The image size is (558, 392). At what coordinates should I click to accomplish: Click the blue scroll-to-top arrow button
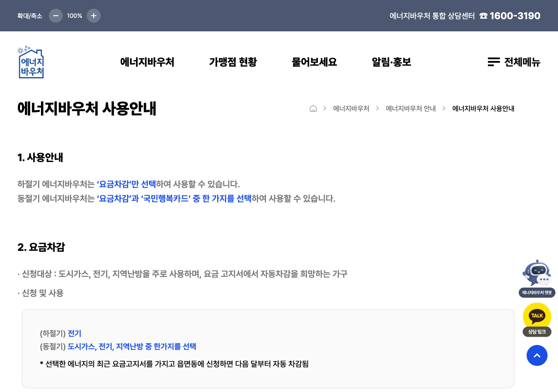(x=537, y=355)
